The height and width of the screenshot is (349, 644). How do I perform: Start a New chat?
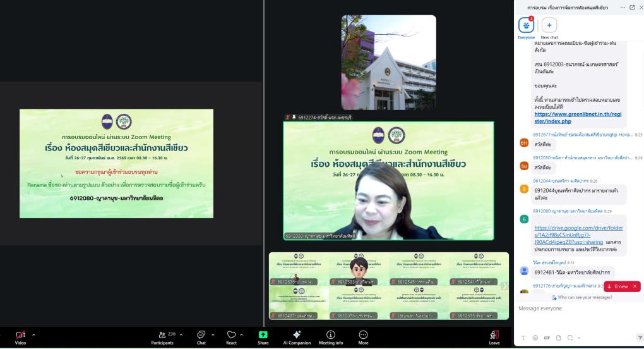pos(549,27)
